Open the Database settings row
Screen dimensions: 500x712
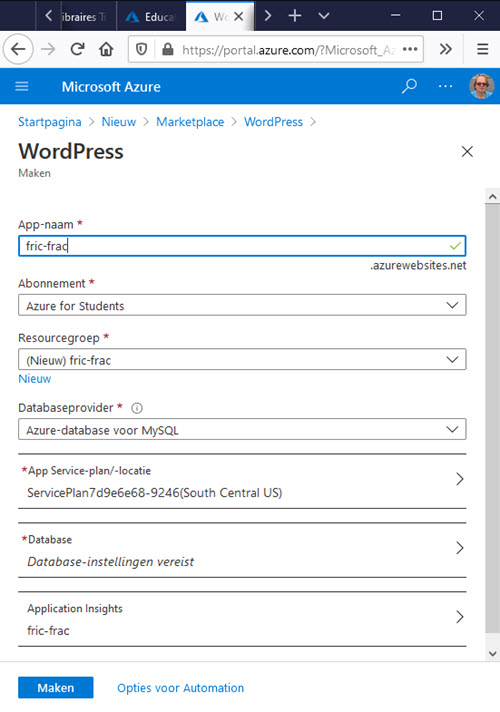tap(242, 550)
